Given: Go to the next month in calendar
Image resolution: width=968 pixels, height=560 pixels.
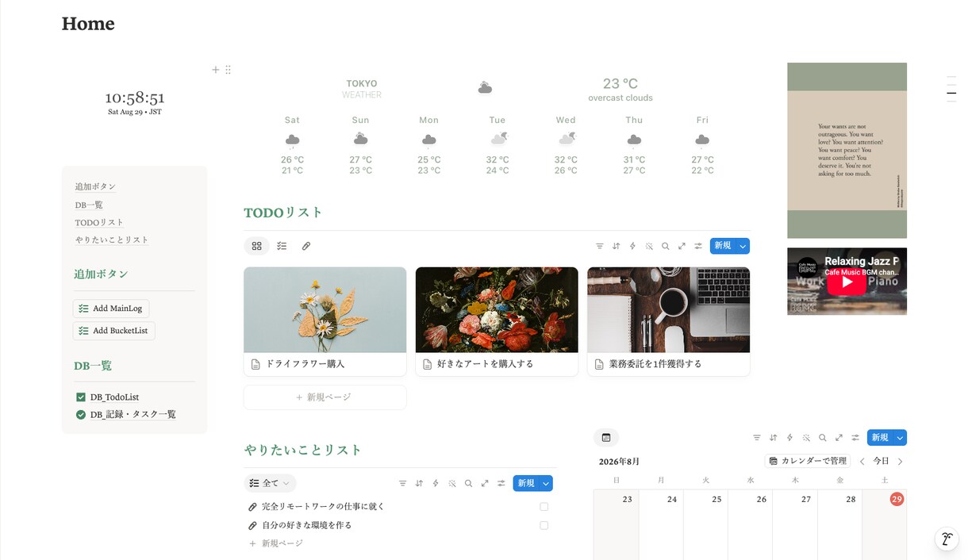Looking at the screenshot, I should [900, 461].
